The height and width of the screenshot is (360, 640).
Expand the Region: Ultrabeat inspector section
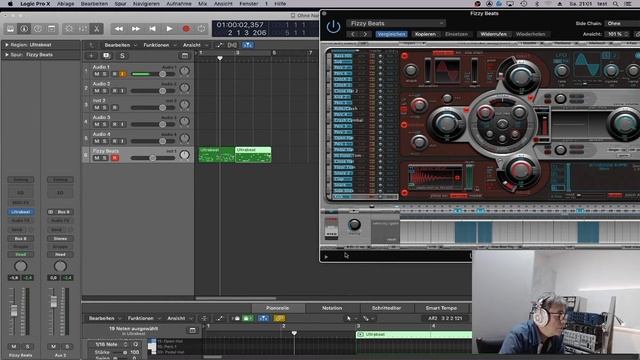[7, 44]
